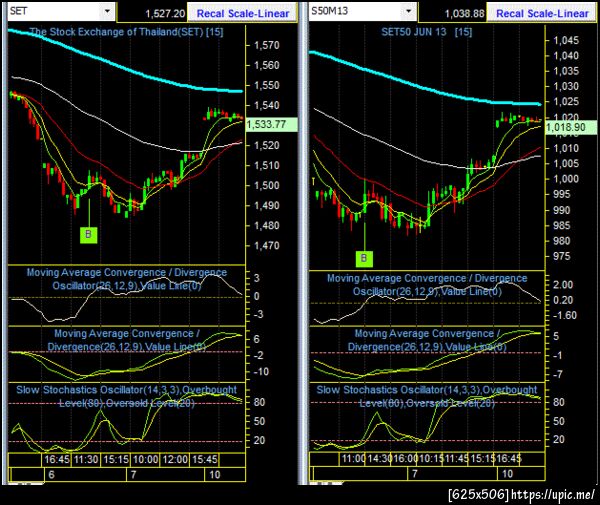Click the 1,527.20 value field
Viewport: 600px width, 505px height.
pos(152,14)
